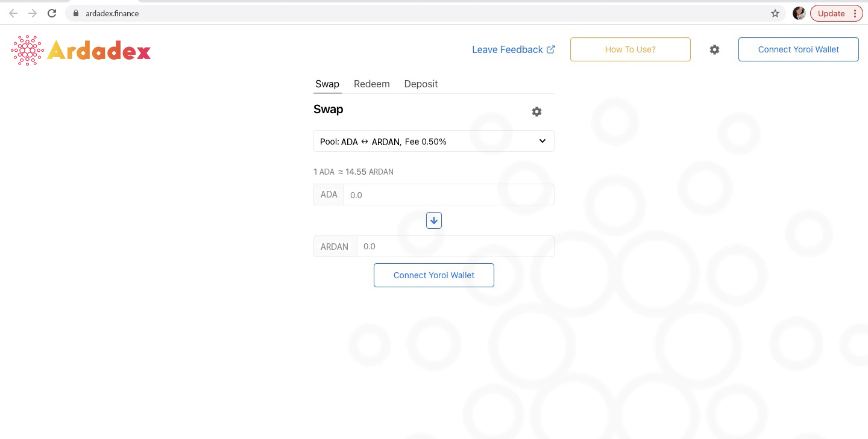Click Connect Yoroi Wallet below ARDAN field
Viewport: 868px width, 439px height.
click(434, 275)
